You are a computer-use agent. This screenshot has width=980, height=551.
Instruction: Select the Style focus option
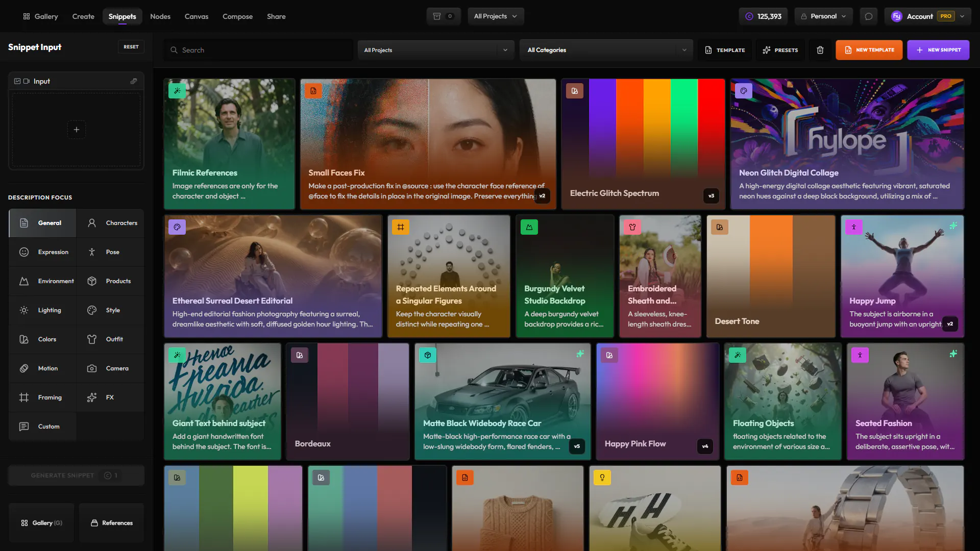pyautogui.click(x=110, y=310)
